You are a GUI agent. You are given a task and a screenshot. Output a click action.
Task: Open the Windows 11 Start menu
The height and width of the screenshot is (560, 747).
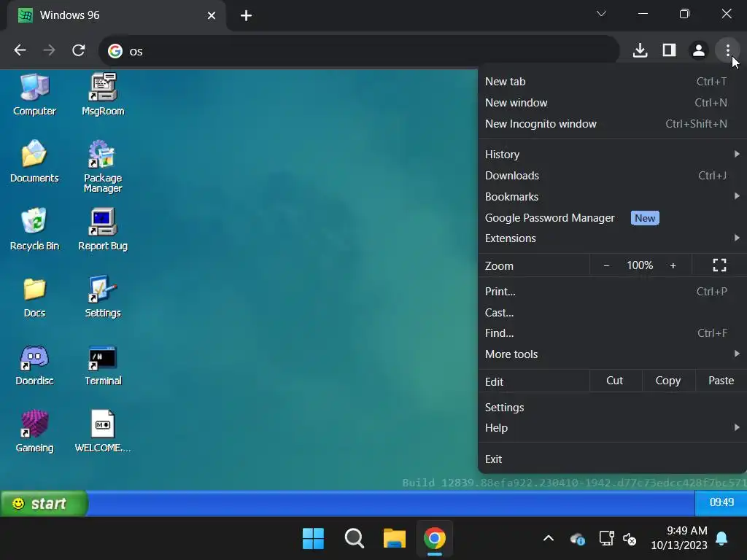313,539
